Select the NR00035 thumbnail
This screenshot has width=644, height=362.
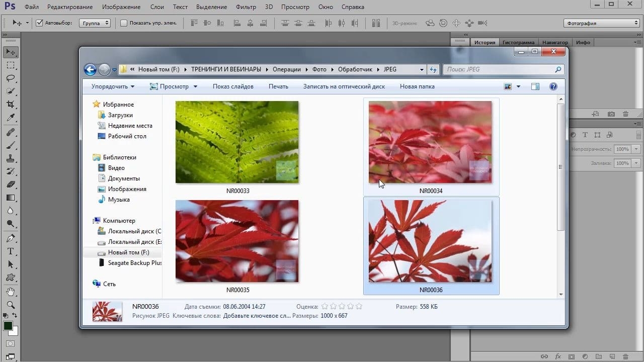pos(237,241)
